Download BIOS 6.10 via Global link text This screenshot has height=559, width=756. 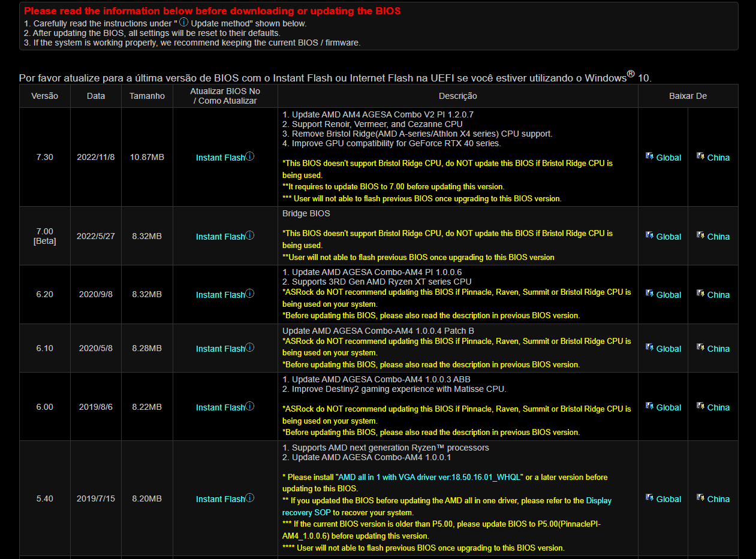coord(668,349)
